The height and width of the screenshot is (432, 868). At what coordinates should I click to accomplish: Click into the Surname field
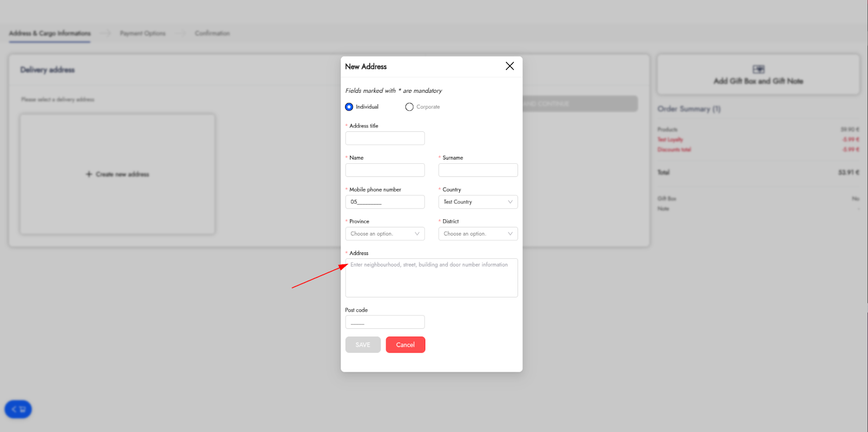click(477, 170)
